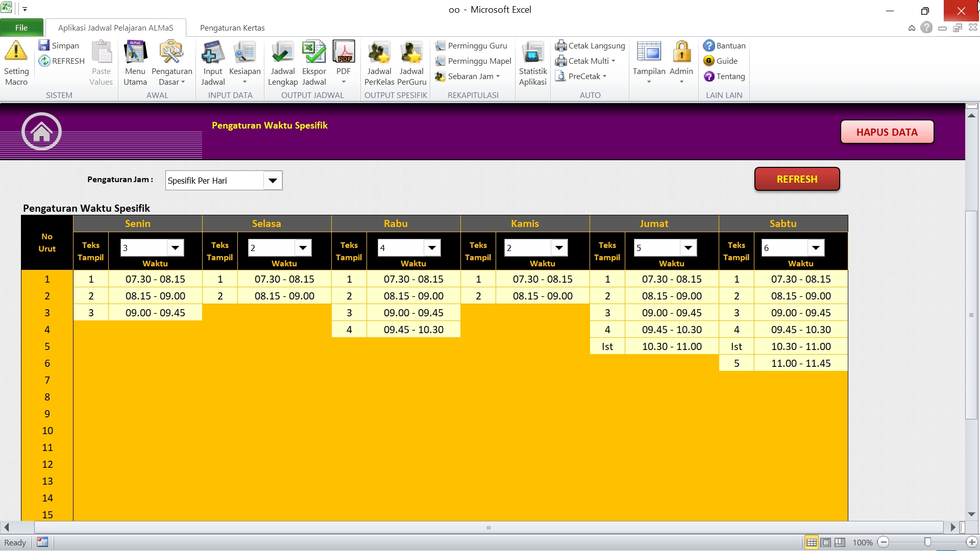
Task: Click the Admin padlock icon
Action: point(681,53)
